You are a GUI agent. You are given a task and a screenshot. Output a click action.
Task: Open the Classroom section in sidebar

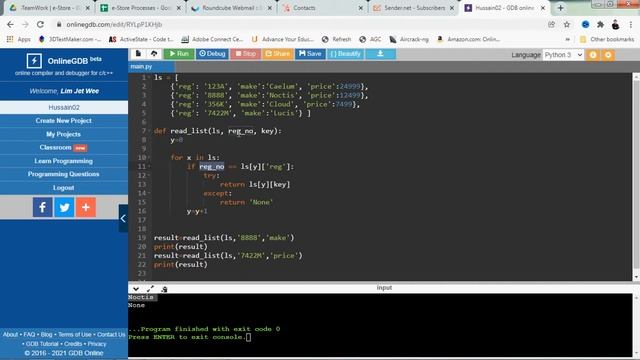click(64, 147)
